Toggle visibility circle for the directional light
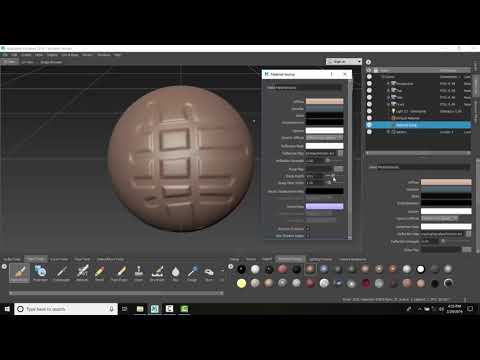This screenshot has height=360, width=480. 369,111
